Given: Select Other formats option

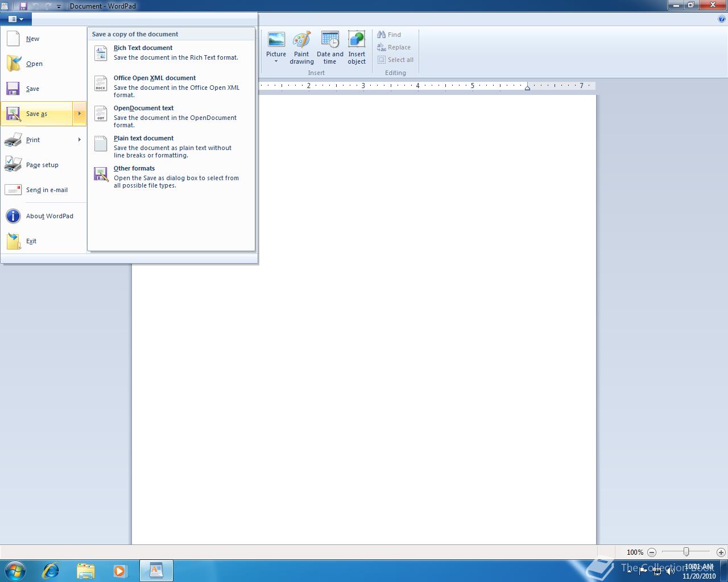Looking at the screenshot, I should (x=171, y=177).
